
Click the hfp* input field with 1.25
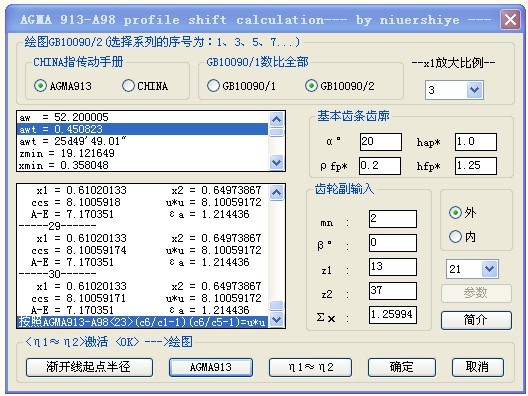pos(476,166)
